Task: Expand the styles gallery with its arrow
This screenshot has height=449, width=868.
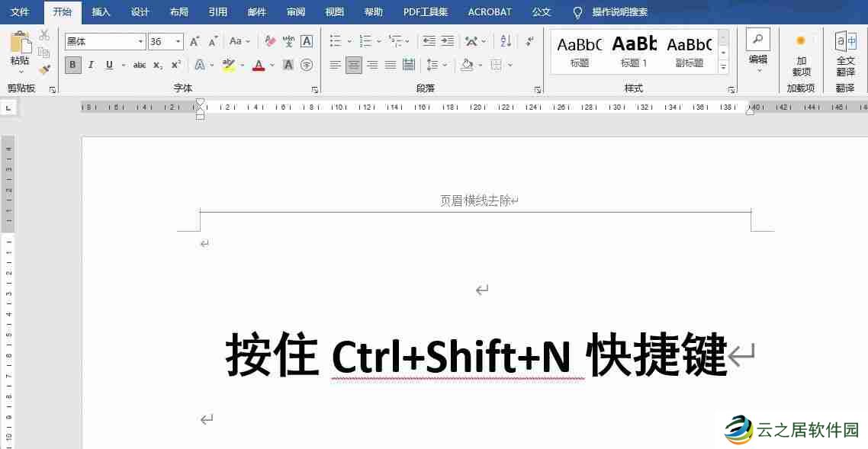Action: point(722,66)
